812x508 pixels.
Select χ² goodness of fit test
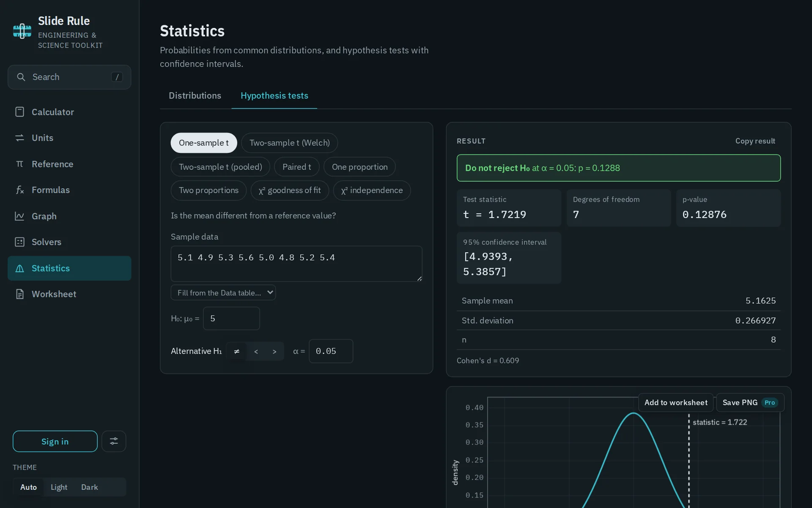pyautogui.click(x=290, y=190)
